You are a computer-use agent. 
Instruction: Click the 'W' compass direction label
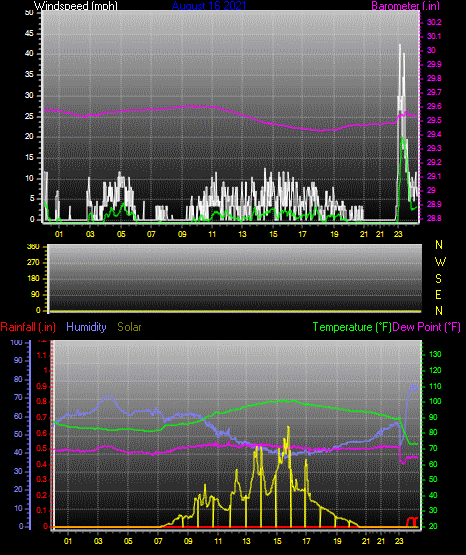pos(440,262)
